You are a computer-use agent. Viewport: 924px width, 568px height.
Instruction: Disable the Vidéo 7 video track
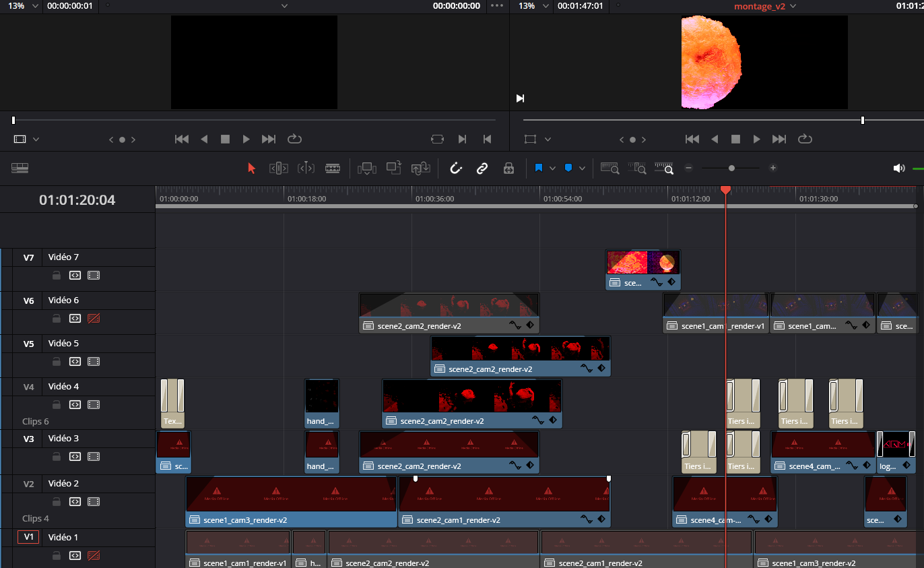click(x=94, y=276)
